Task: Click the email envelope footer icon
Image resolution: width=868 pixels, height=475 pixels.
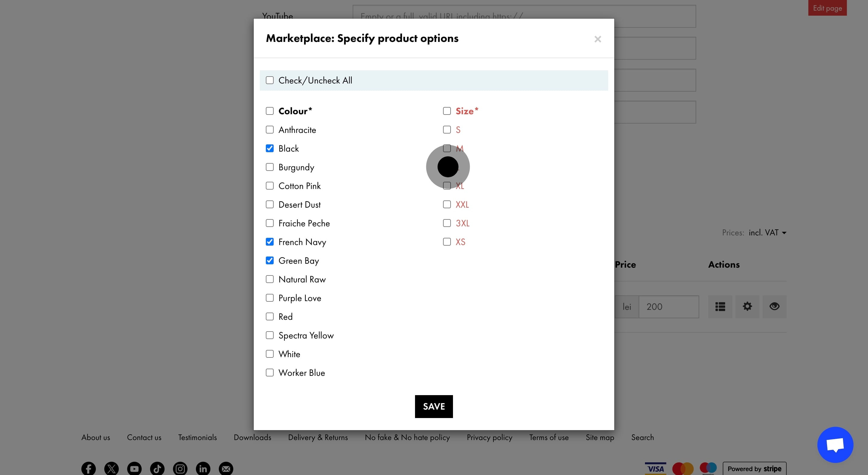Action: click(x=226, y=468)
